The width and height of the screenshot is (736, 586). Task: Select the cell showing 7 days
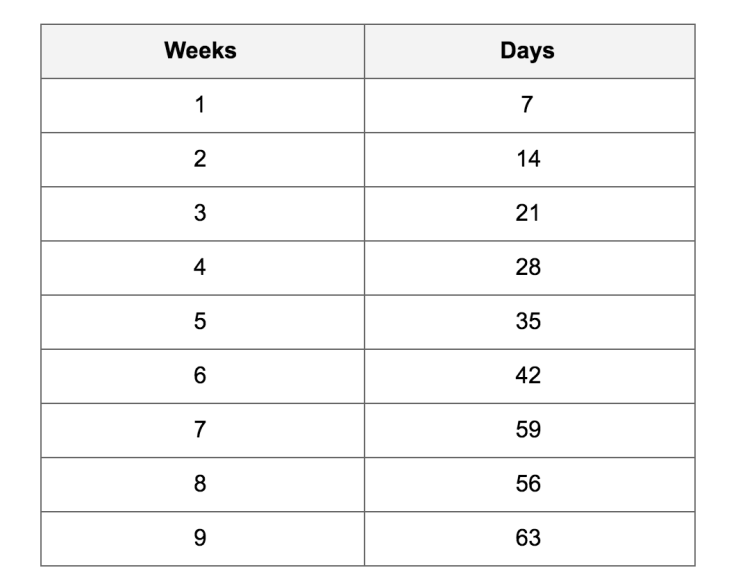[529, 106]
